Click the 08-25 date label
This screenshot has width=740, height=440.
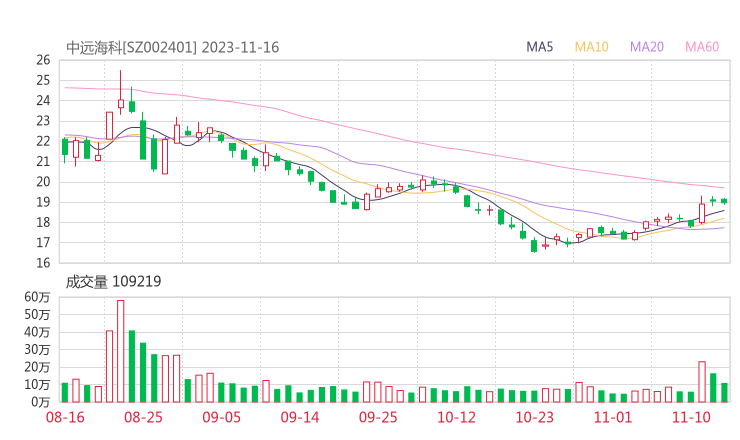click(143, 417)
